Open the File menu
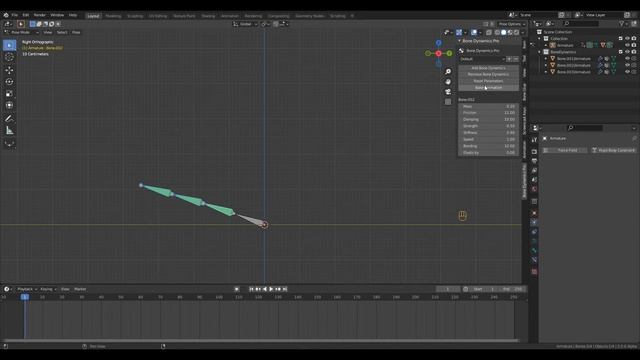Screen dimensions: 640x360 15,15
